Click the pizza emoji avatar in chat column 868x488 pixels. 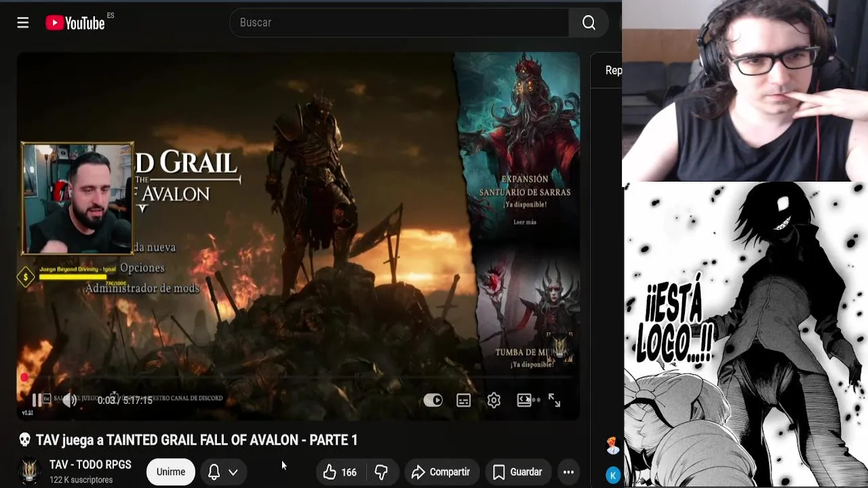coord(613,445)
